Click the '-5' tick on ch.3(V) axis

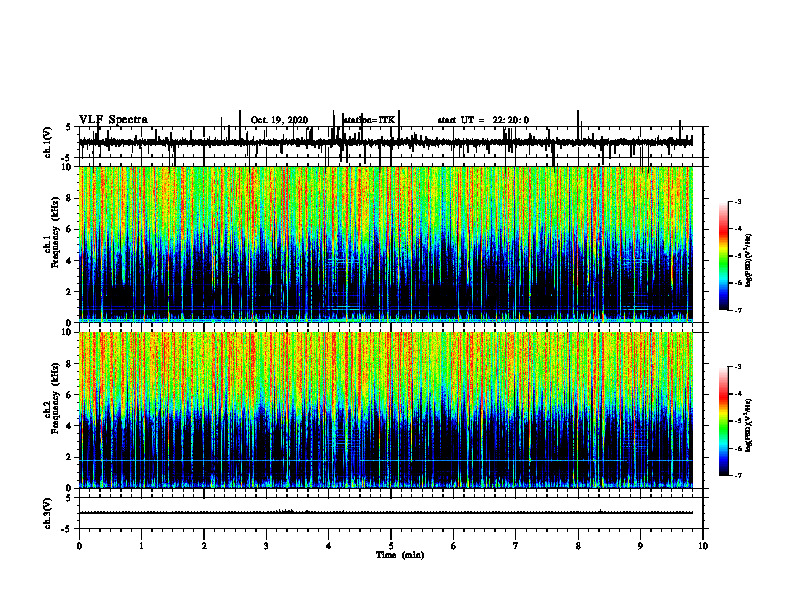(x=68, y=529)
